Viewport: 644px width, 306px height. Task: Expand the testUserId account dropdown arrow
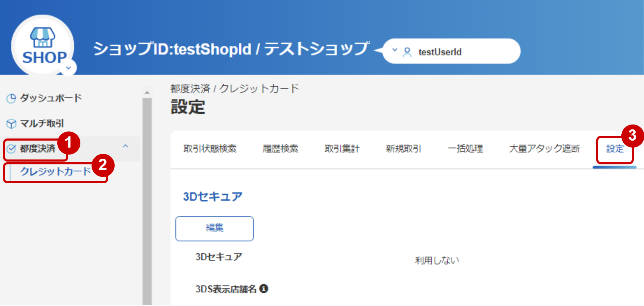click(x=395, y=50)
